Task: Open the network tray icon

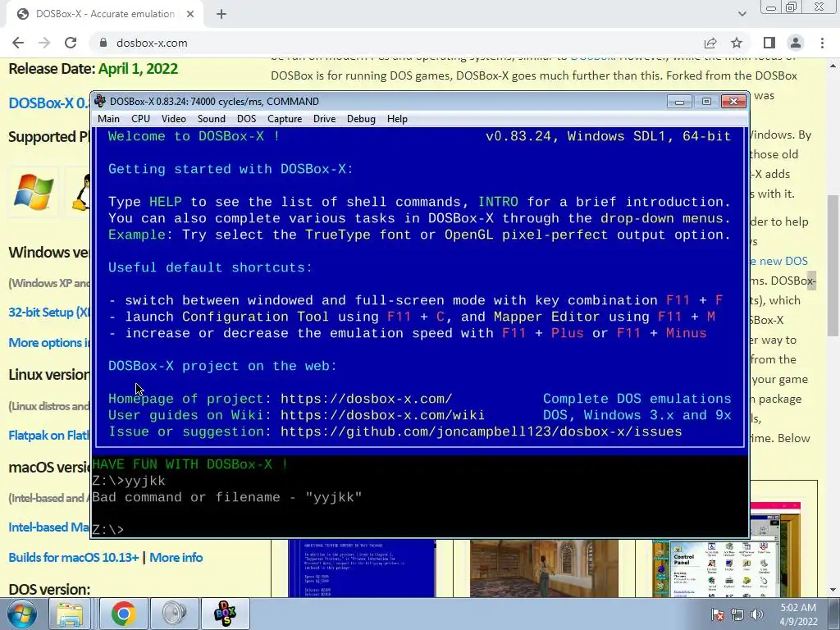Action: click(737, 614)
